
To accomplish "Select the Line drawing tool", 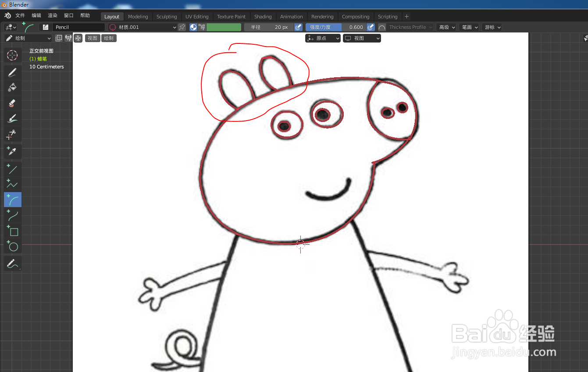I will pyautogui.click(x=12, y=167).
